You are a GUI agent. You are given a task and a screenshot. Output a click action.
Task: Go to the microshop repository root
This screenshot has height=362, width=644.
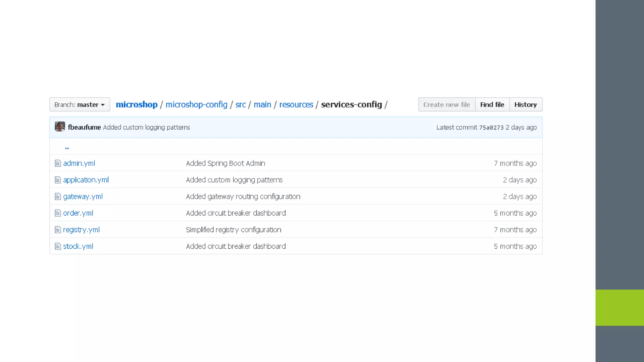(136, 105)
